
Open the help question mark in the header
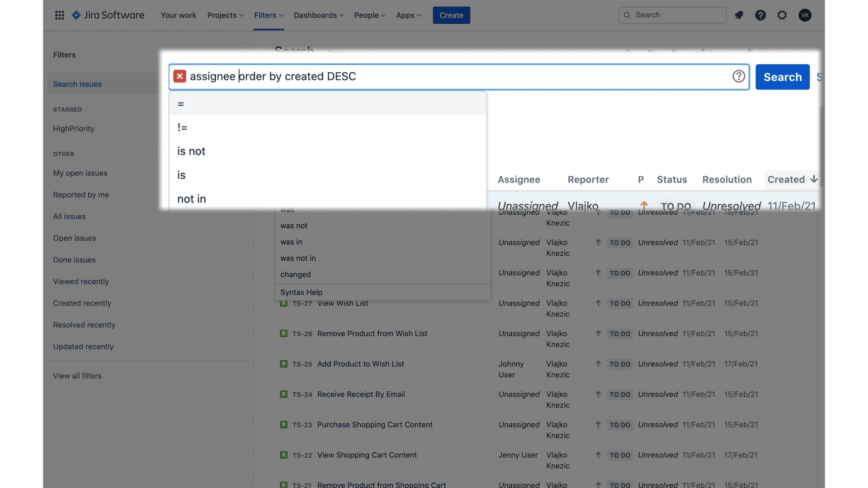760,15
